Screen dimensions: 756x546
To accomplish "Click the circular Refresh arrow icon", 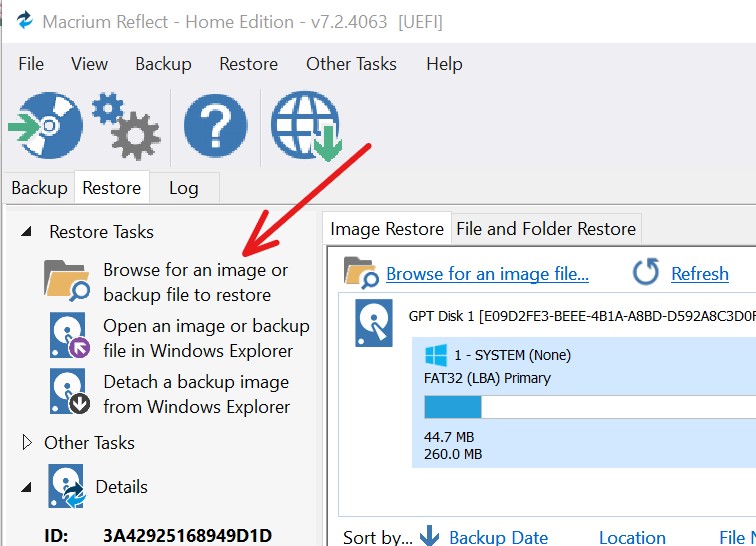I will 646,272.
